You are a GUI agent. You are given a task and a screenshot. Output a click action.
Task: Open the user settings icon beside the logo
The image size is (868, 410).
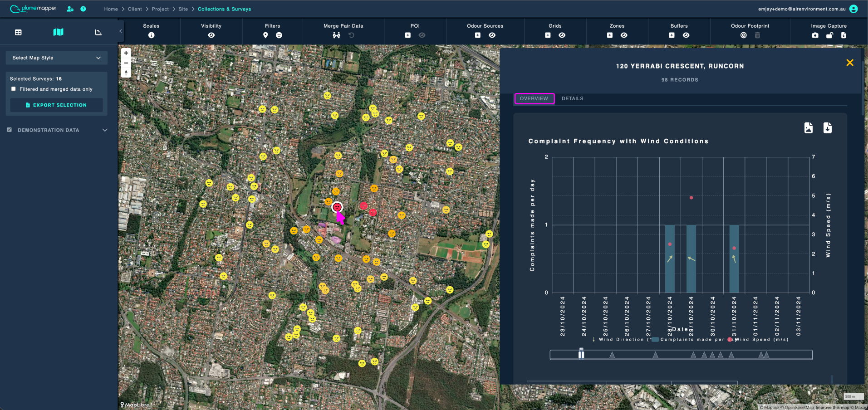click(x=70, y=9)
